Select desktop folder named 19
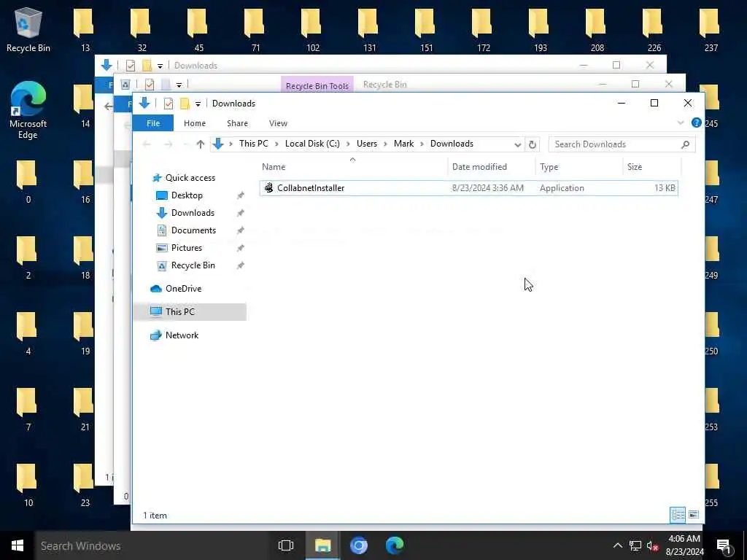747x560 pixels. [85, 333]
